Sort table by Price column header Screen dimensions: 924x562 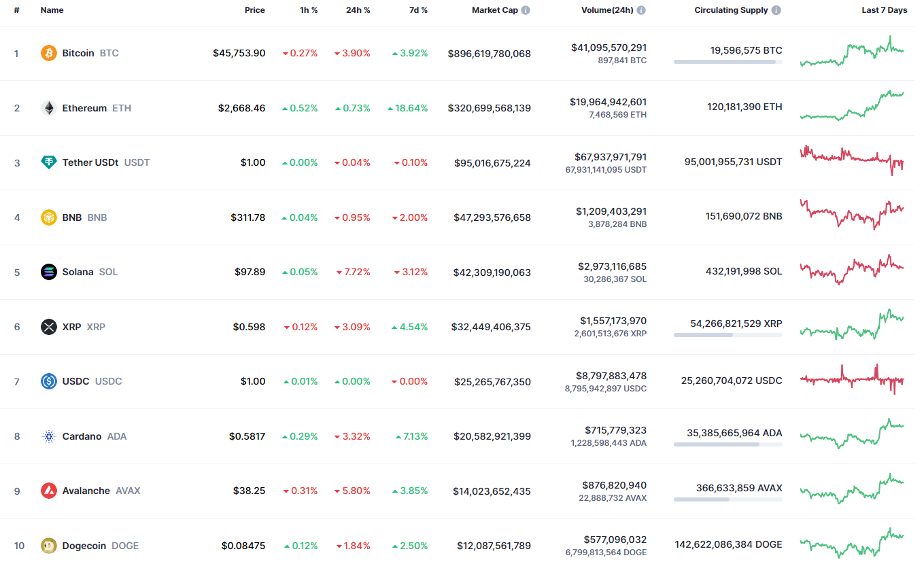point(255,10)
